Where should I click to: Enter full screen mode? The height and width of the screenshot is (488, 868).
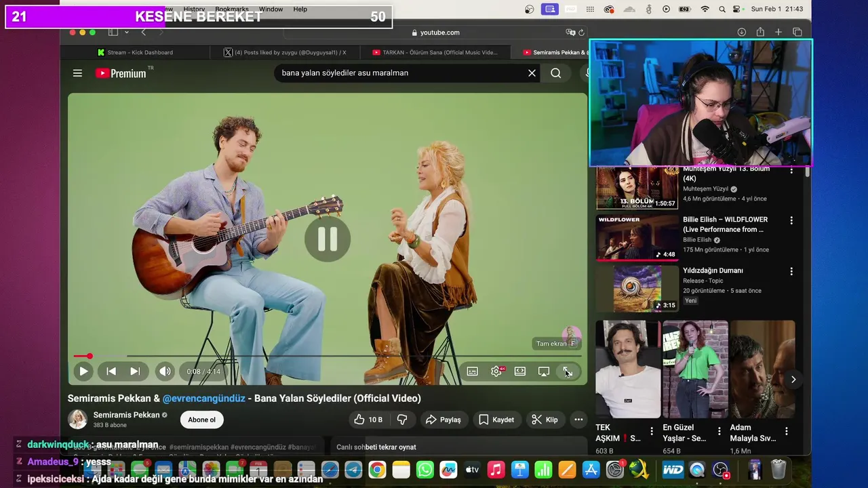568,371
